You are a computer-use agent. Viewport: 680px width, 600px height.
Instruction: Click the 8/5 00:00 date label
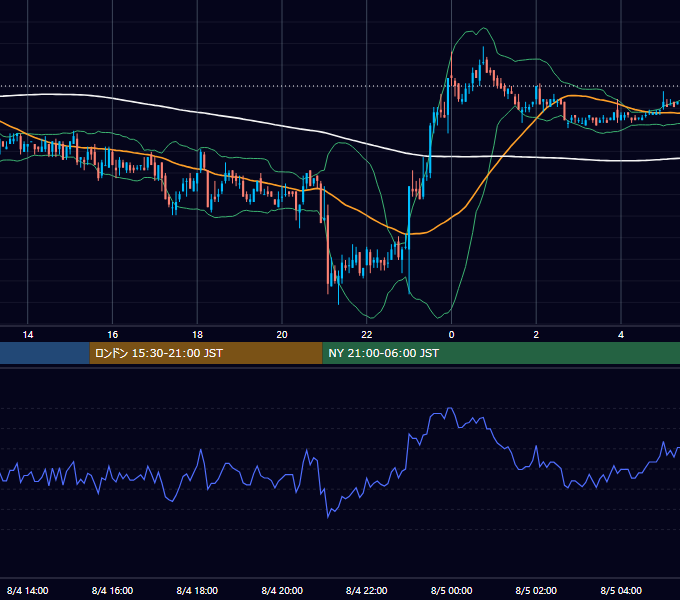pos(451,590)
